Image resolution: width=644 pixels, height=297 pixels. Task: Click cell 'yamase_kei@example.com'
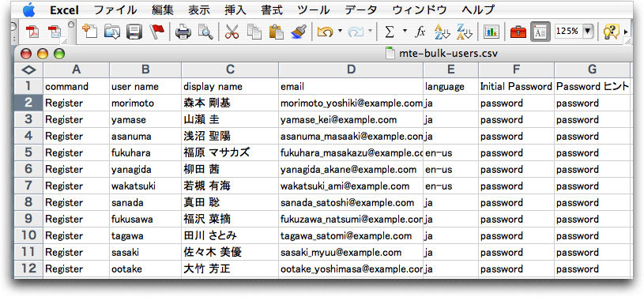351,119
